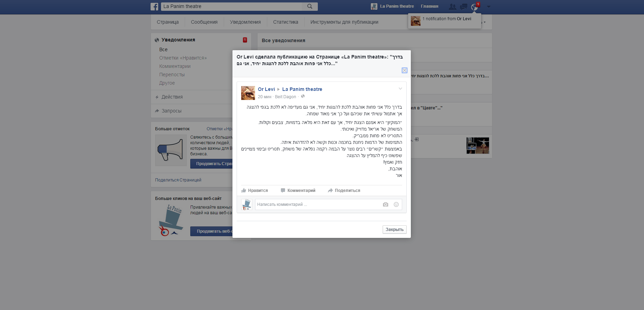Go to Инструменты для публикации tab
Image resolution: width=644 pixels, height=310 pixels.
[344, 22]
